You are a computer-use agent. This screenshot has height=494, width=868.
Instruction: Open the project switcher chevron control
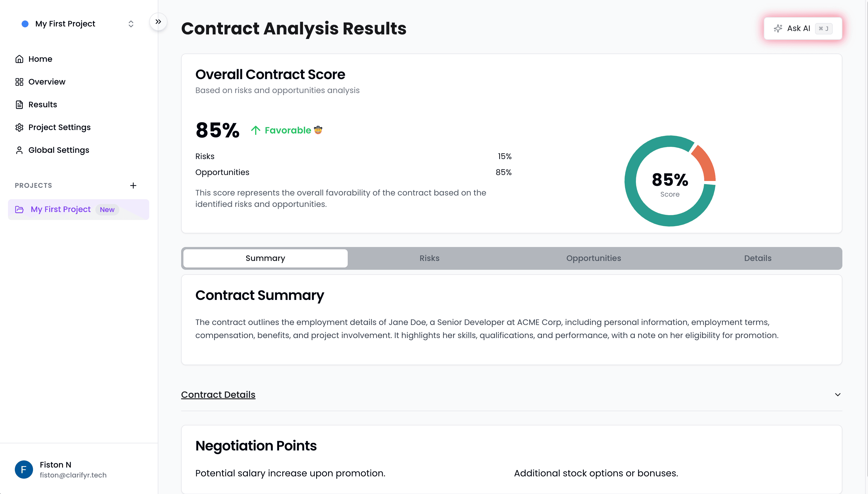131,24
